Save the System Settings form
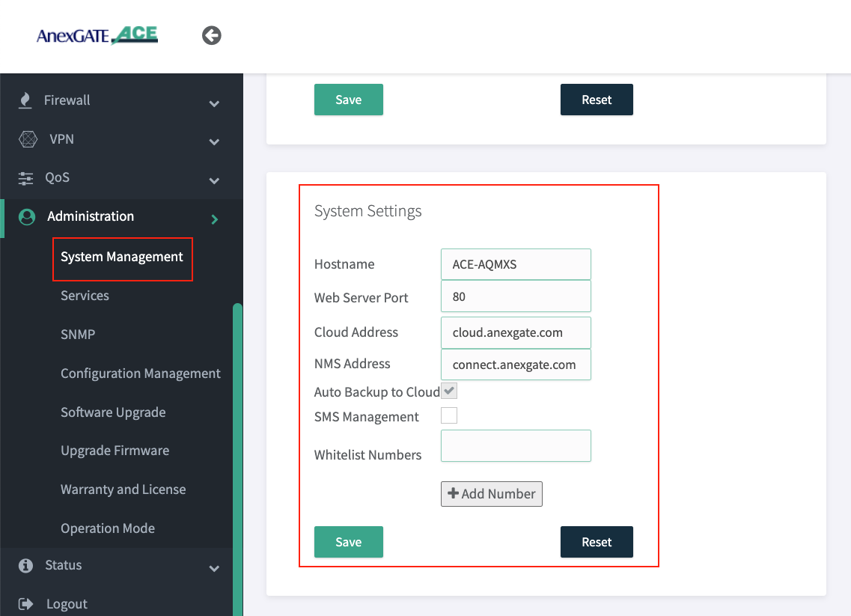851x616 pixels. (348, 542)
